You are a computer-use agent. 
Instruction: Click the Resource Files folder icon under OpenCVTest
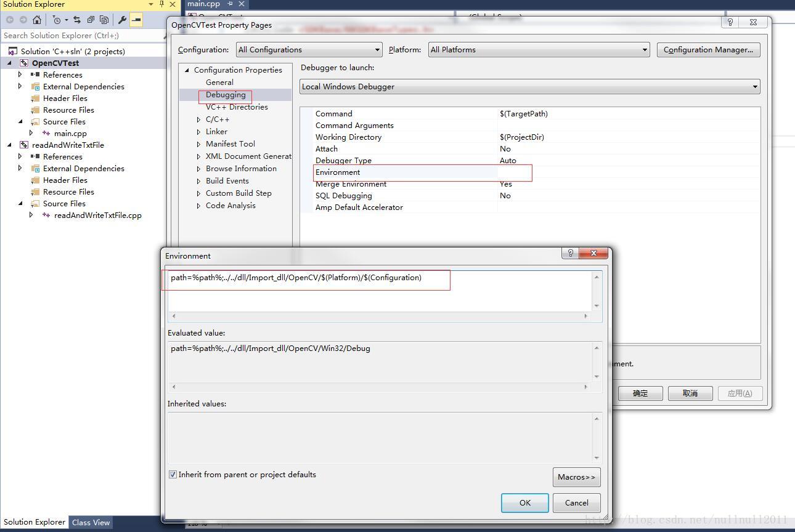pyautogui.click(x=35, y=110)
